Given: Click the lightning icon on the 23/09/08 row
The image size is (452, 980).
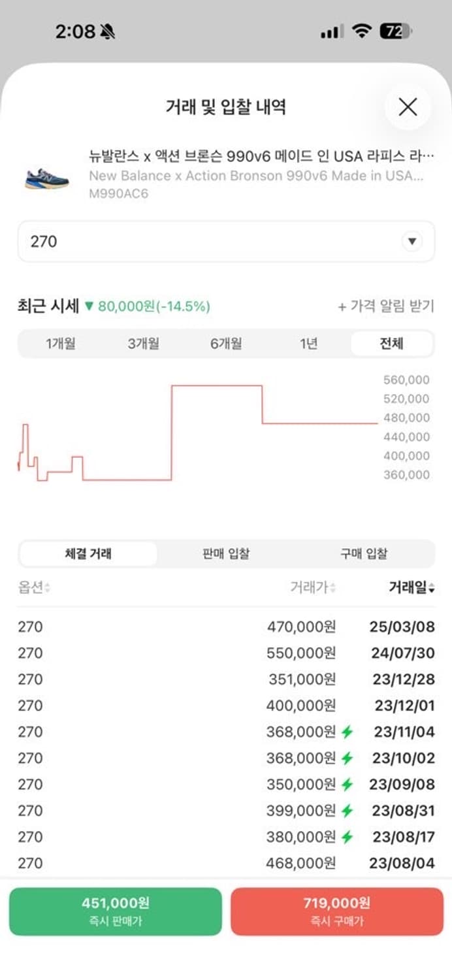Looking at the screenshot, I should click(x=347, y=785).
